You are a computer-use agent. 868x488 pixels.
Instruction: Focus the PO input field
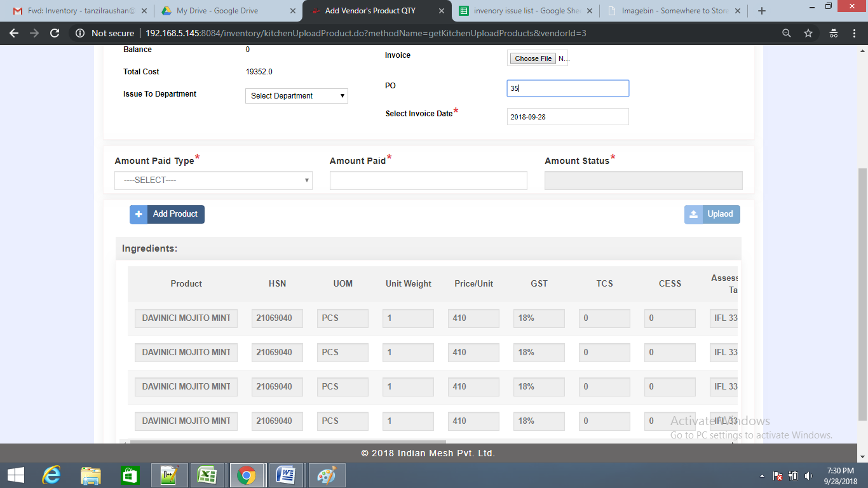568,88
